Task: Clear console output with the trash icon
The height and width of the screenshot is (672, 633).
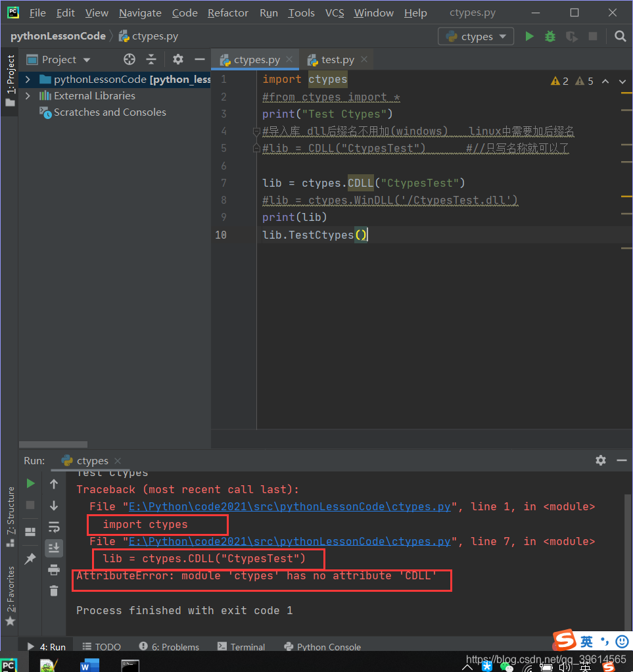Action: tap(54, 590)
